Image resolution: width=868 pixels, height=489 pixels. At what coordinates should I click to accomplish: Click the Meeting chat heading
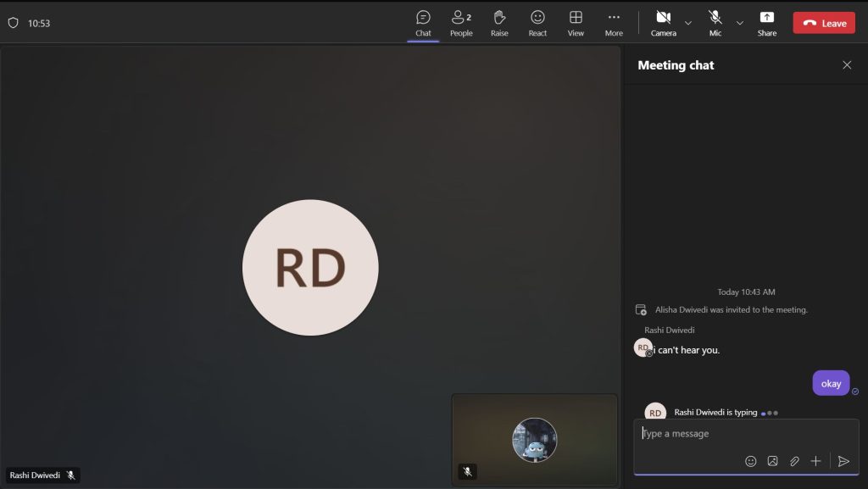click(x=676, y=65)
